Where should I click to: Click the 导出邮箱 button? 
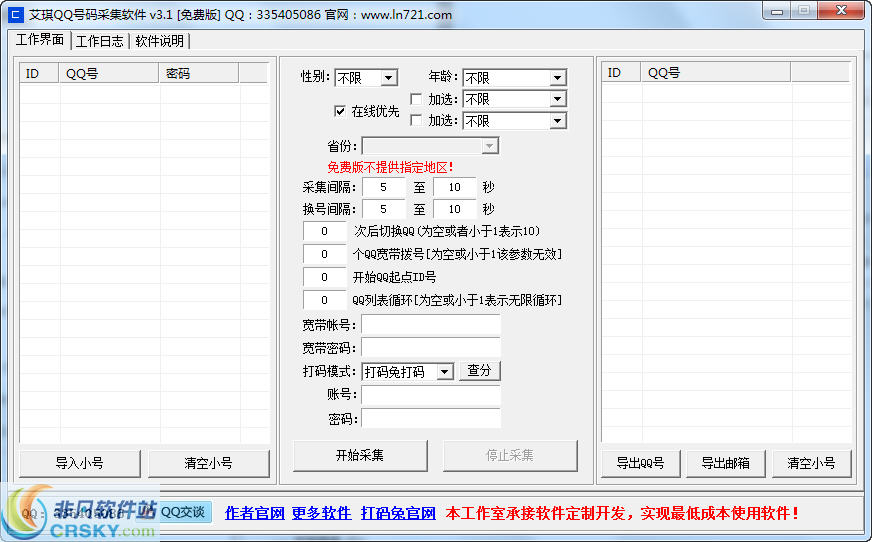(726, 463)
